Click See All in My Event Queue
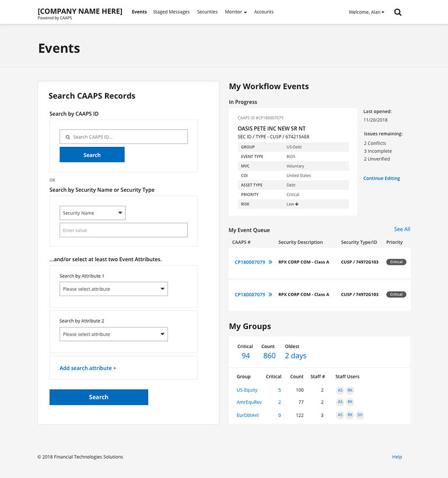Image resolution: width=448 pixels, height=478 pixels. tap(402, 229)
